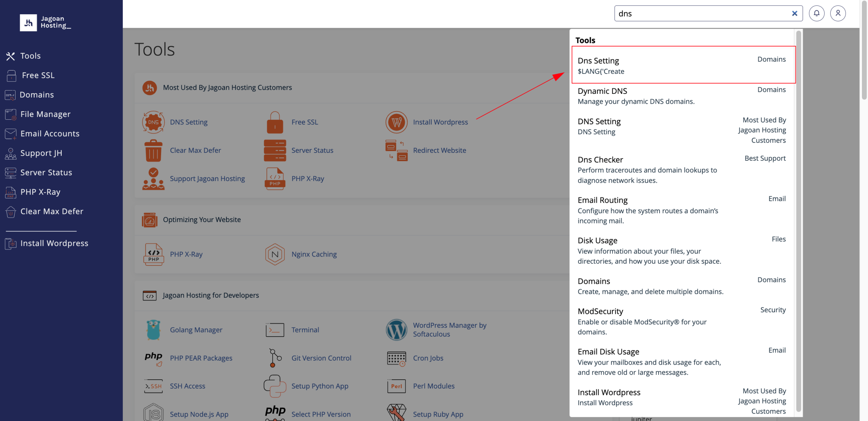Open File Manager in sidebar

click(x=45, y=114)
